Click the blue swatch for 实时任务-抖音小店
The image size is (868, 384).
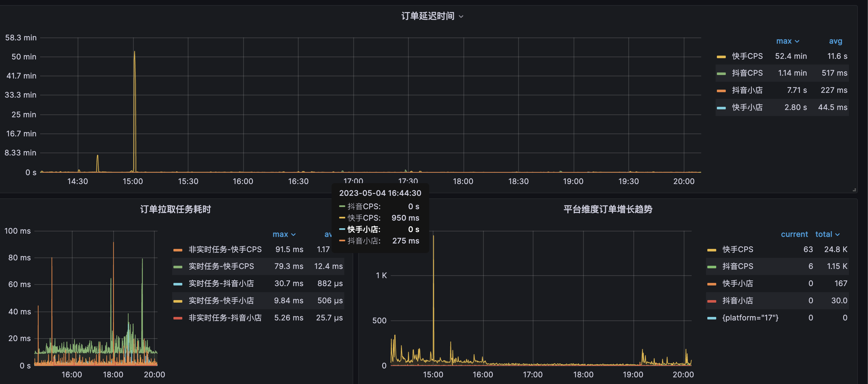[178, 284]
